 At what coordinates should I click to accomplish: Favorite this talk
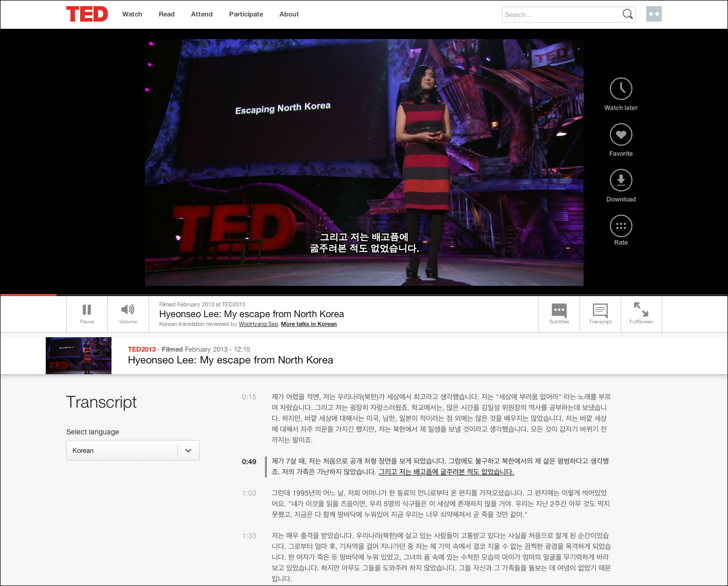pos(621,134)
